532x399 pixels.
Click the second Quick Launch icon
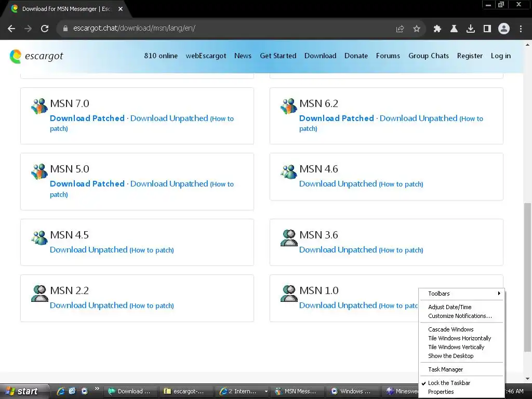pyautogui.click(x=72, y=391)
